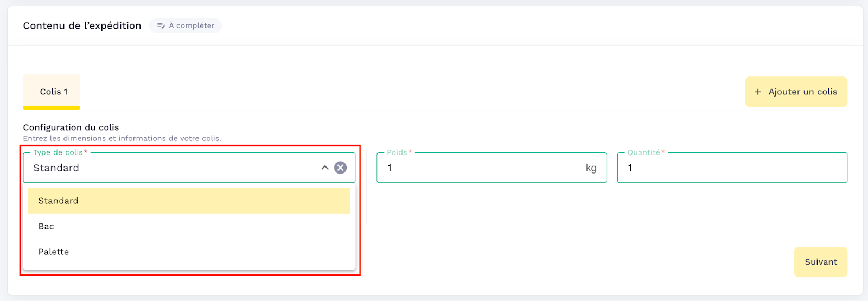Click the Ajouter un colis button label
The height and width of the screenshot is (301, 868).
(802, 92)
